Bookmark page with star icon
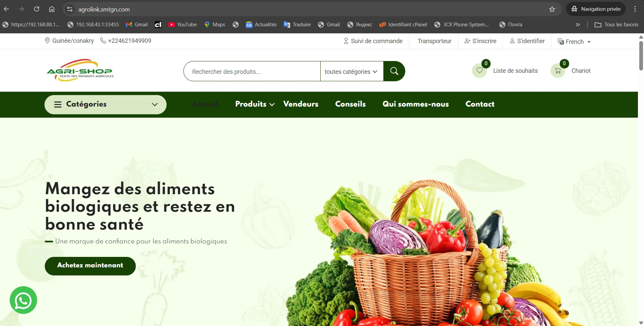Image resolution: width=644 pixels, height=326 pixels. point(552,9)
